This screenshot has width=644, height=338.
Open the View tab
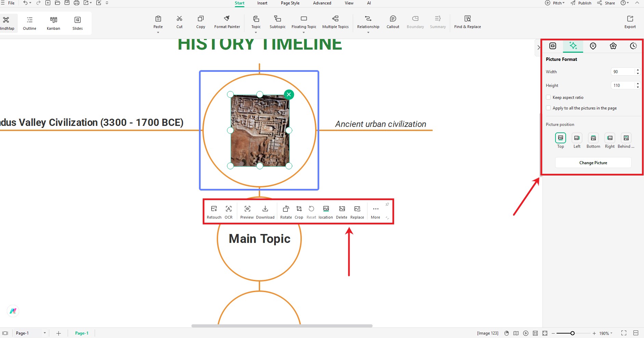point(349,3)
